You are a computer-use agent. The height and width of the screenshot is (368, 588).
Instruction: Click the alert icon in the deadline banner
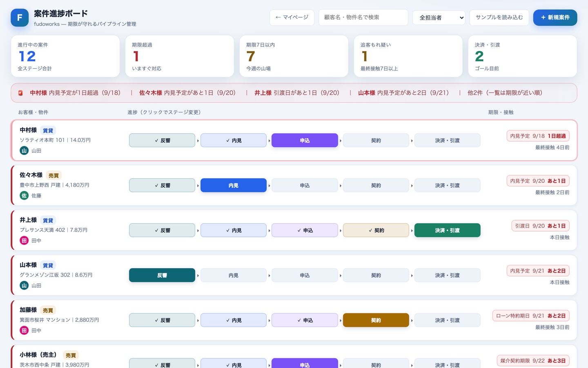coord(20,93)
